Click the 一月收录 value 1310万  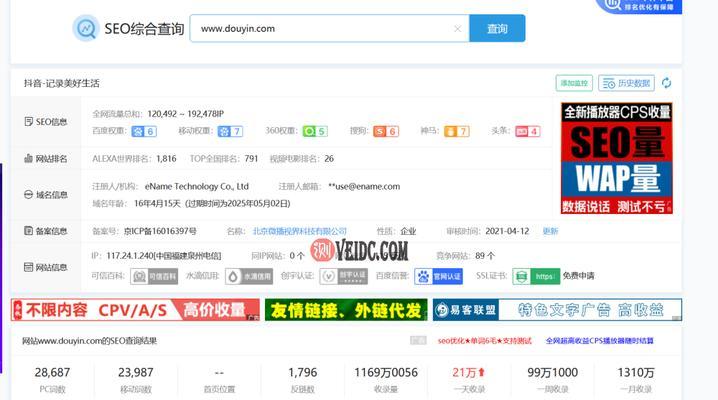point(636,373)
